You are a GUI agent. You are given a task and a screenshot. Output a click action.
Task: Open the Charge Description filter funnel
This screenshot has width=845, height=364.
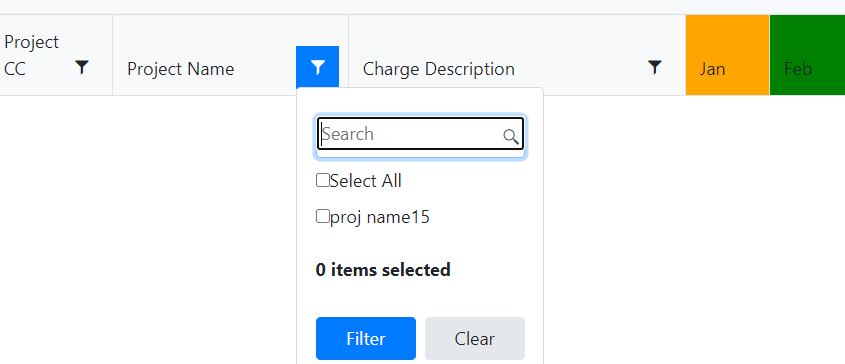(654, 67)
